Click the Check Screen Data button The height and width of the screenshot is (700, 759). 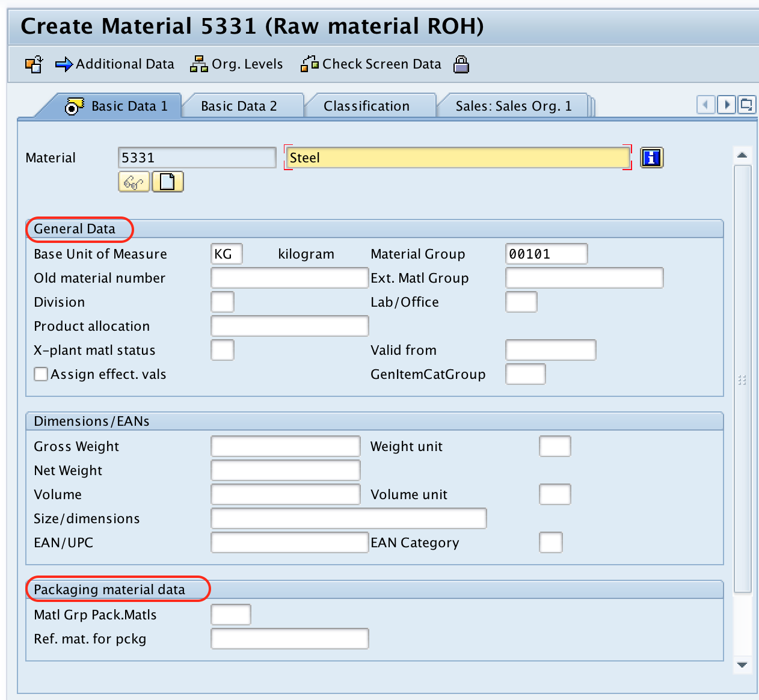(x=381, y=64)
